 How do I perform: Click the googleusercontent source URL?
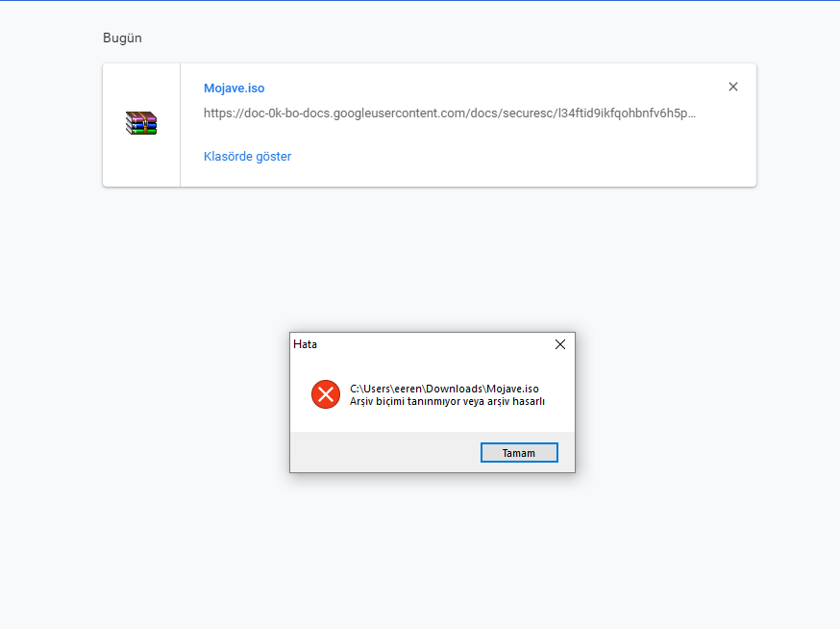pos(449,113)
